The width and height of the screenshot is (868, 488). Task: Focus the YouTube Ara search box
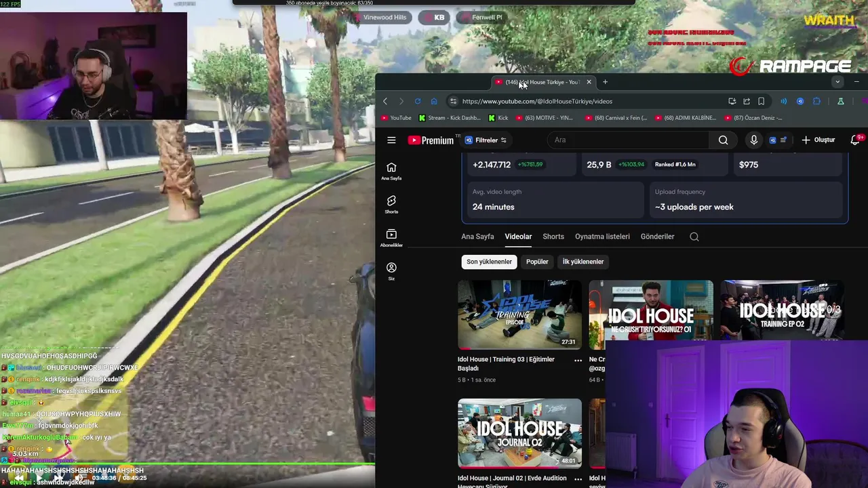pos(628,140)
